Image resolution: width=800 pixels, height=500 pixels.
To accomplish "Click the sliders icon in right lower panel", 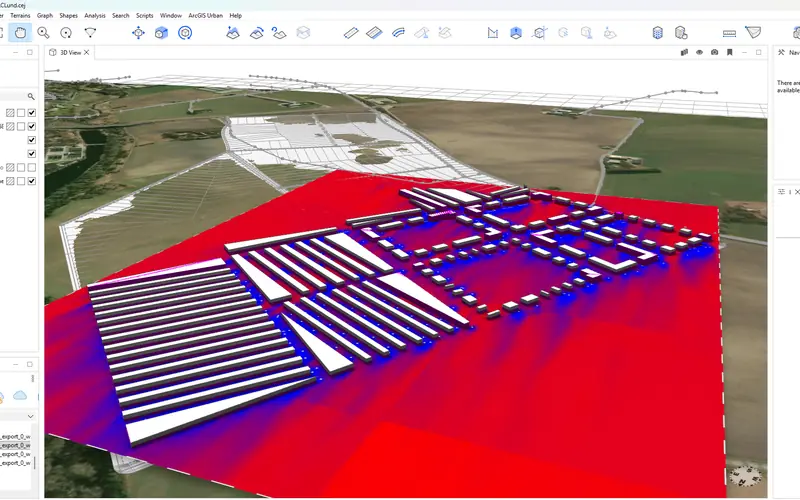I will click(781, 192).
